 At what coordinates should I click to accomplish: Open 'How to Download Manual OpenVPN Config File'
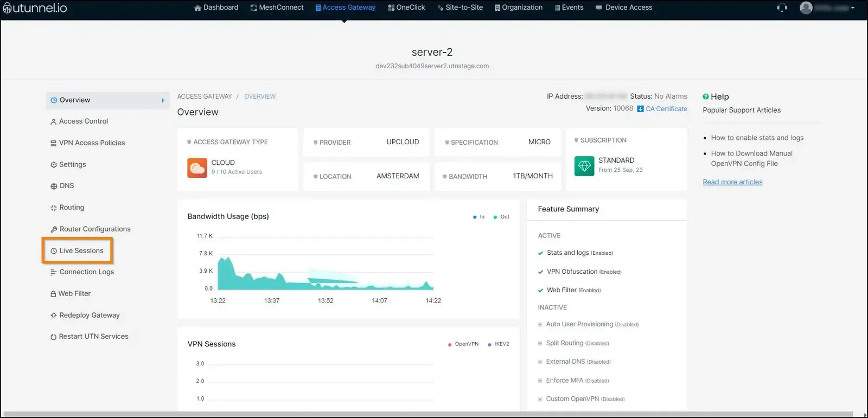[752, 159]
